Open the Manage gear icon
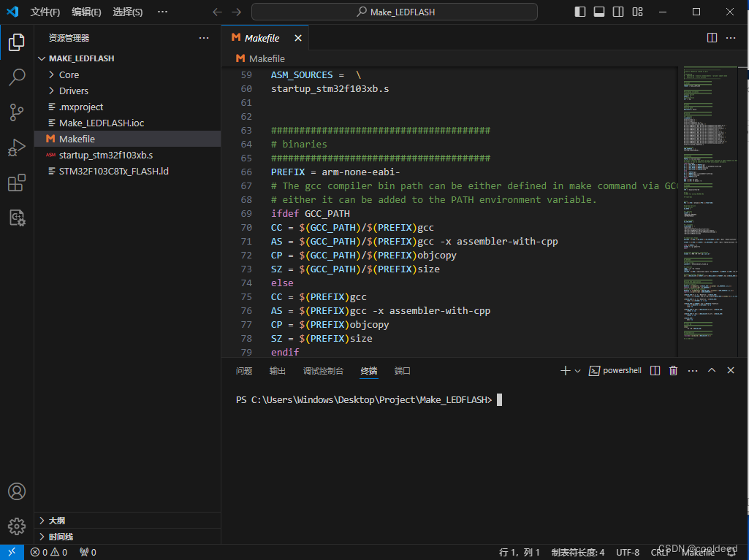749x560 pixels. coord(17,526)
